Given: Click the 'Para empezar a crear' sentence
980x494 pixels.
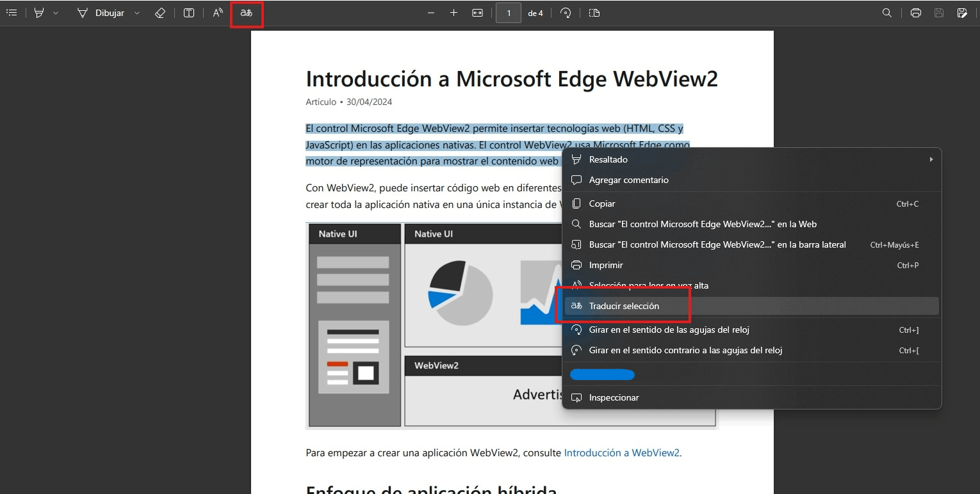Looking at the screenshot, I should point(493,452).
